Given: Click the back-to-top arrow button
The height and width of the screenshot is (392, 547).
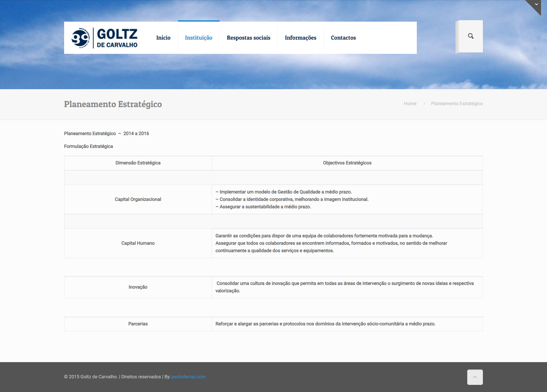Looking at the screenshot, I should [475, 377].
